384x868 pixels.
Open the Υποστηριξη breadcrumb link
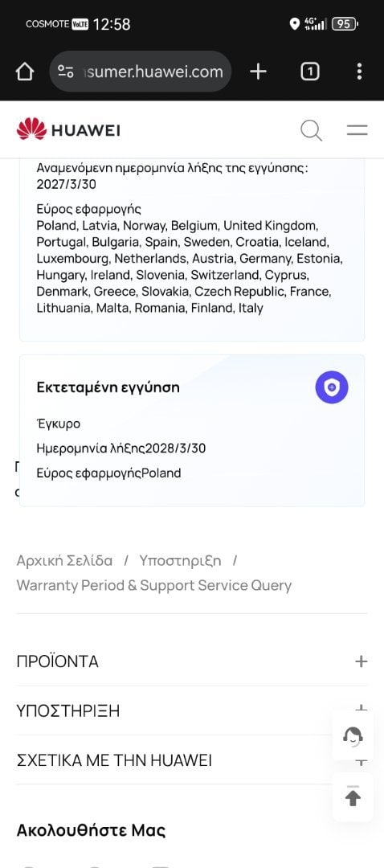(180, 560)
